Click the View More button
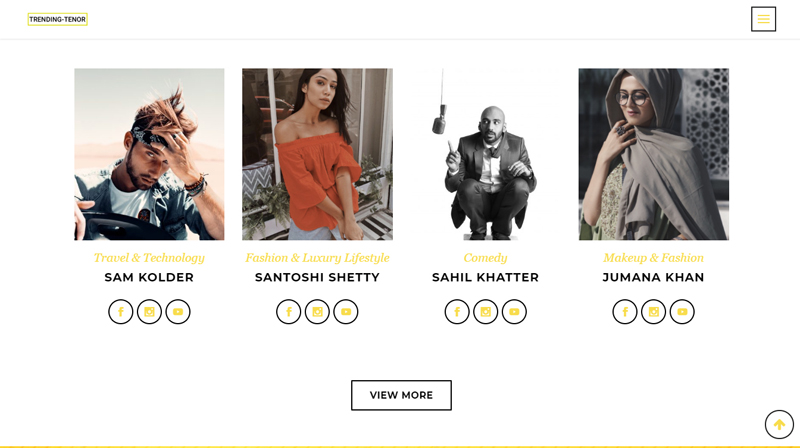The height and width of the screenshot is (448, 800). click(401, 395)
